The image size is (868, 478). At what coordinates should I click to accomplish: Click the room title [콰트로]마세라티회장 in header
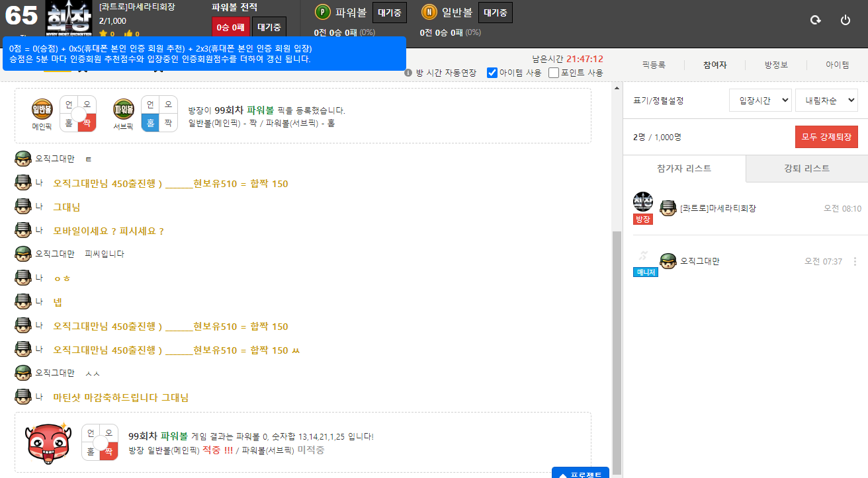point(137,7)
